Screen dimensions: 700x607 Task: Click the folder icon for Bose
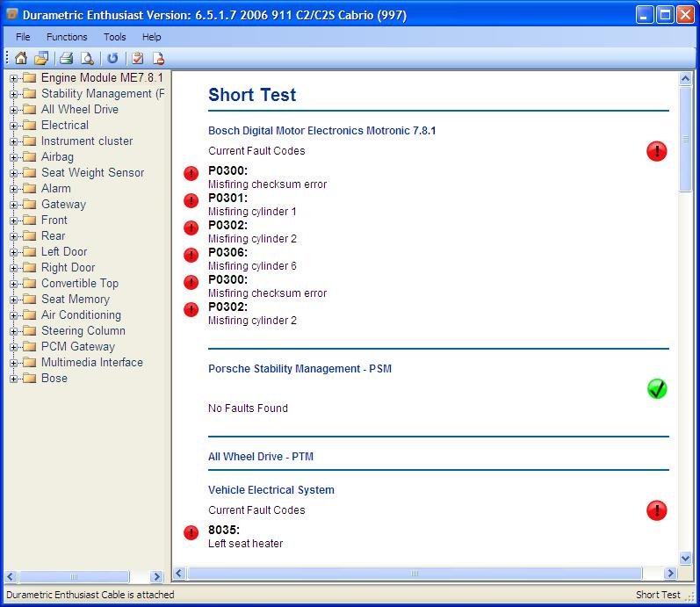[x=30, y=379]
